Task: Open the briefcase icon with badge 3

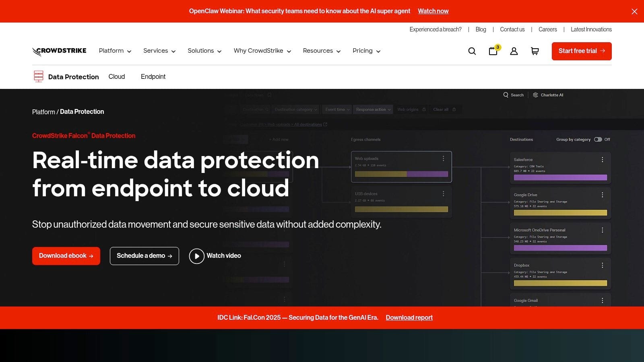Action: point(494,50)
